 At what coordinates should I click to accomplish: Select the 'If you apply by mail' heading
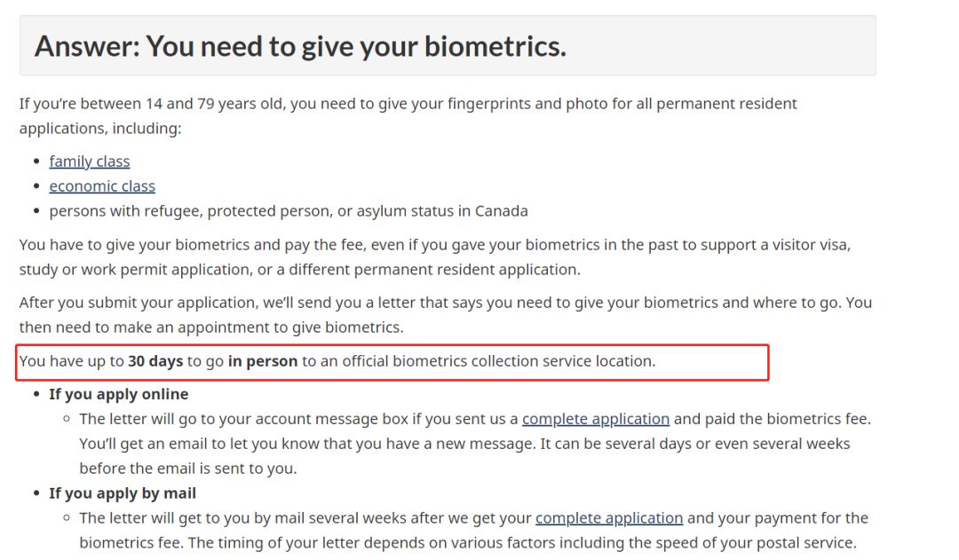pyautogui.click(x=123, y=493)
